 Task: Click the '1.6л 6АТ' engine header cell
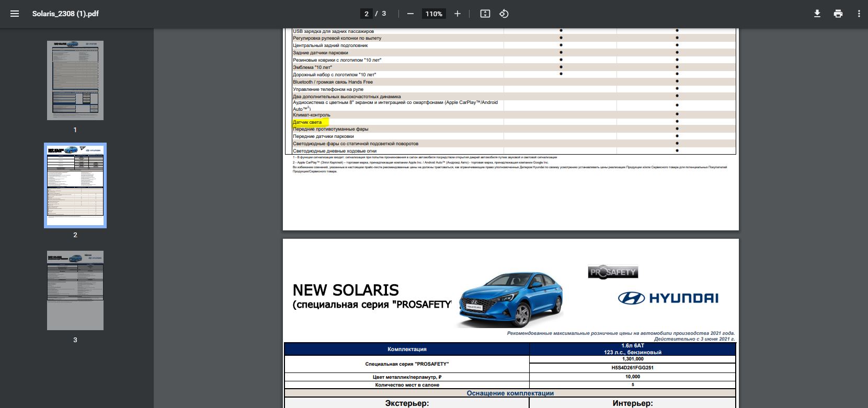tap(633, 349)
